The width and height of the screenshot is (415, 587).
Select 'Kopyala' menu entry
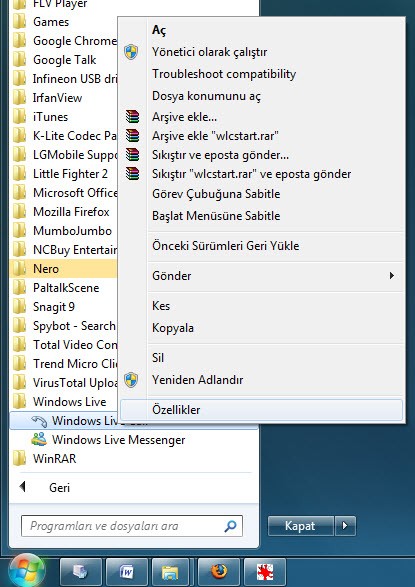pyautogui.click(x=262, y=328)
